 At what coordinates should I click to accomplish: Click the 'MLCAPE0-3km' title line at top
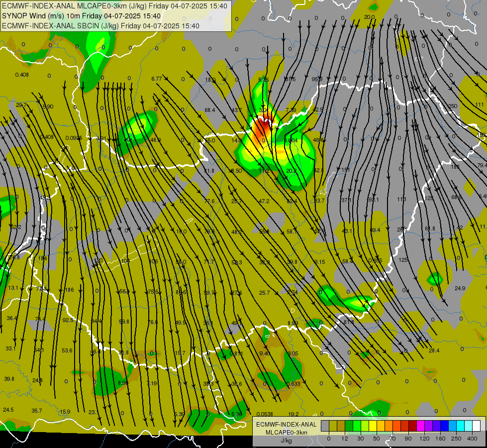tap(114, 6)
